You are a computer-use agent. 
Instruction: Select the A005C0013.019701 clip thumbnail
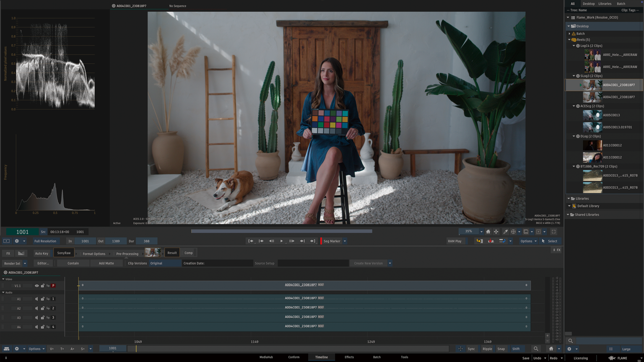click(592, 127)
